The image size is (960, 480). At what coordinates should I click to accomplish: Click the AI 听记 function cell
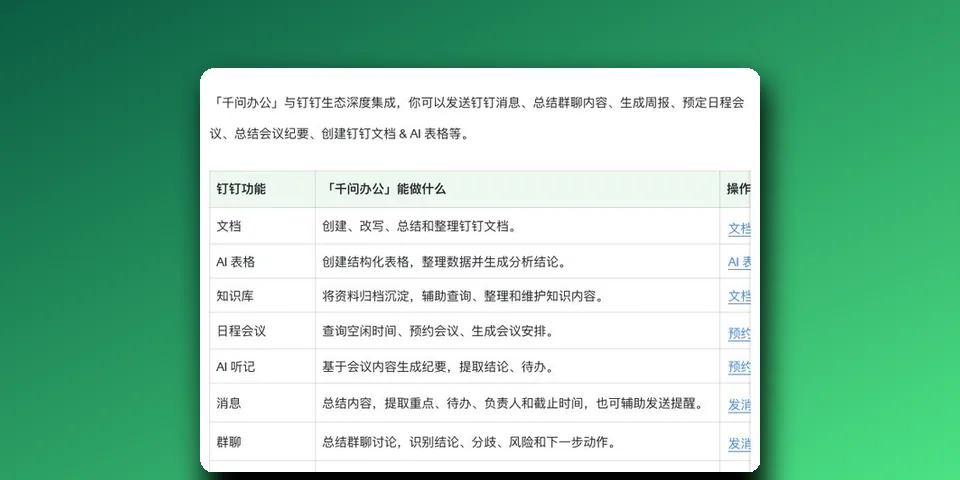coord(263,367)
